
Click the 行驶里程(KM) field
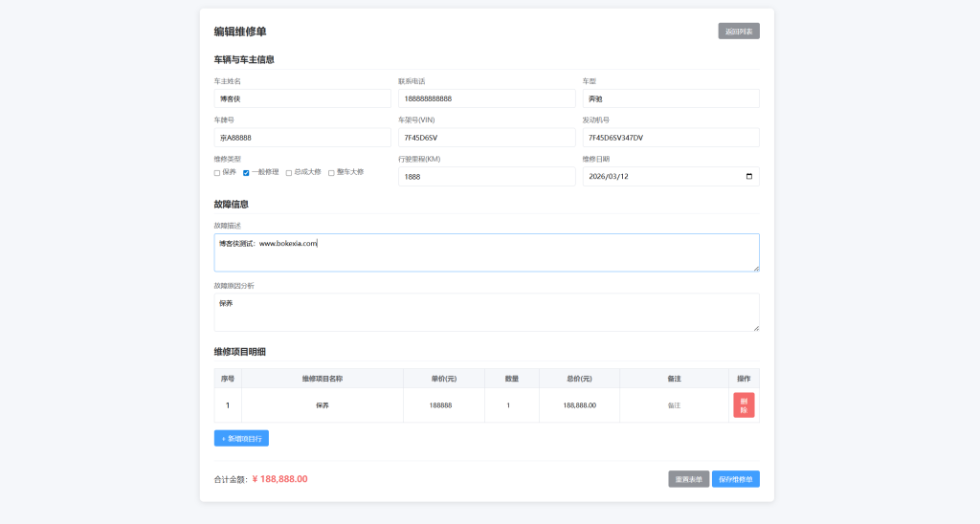click(x=486, y=177)
